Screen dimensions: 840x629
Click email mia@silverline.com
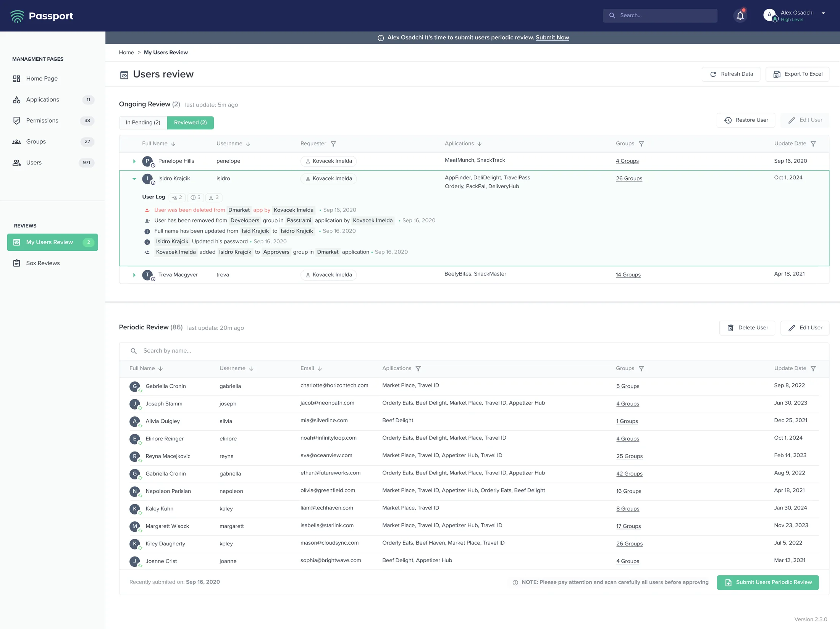(324, 421)
